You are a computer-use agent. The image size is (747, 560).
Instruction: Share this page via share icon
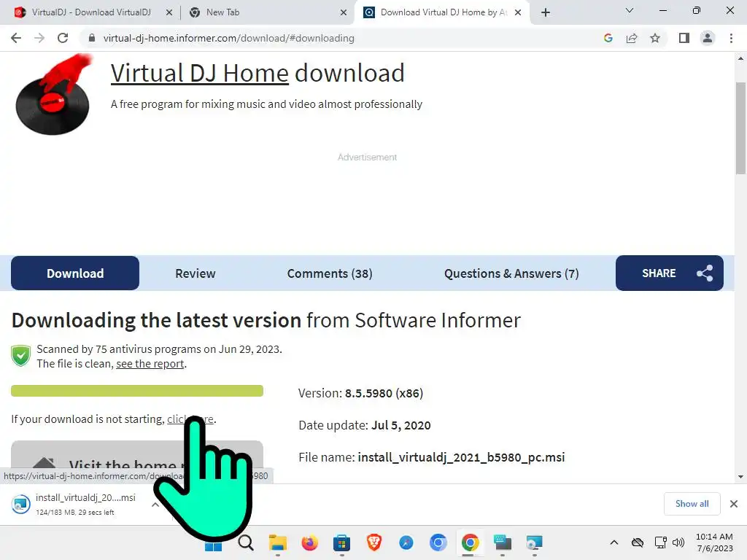[632, 38]
